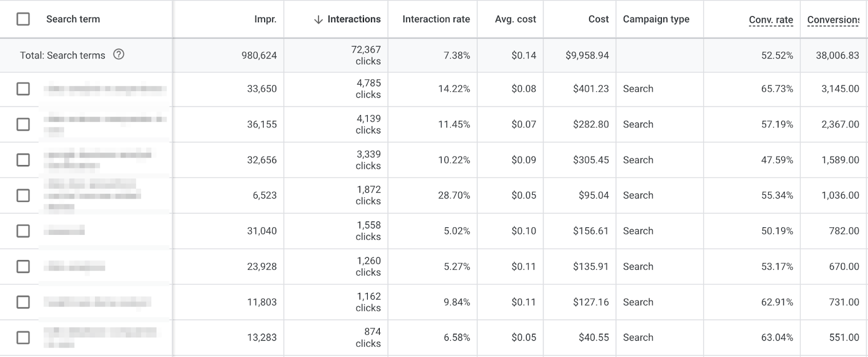This screenshot has height=357, width=868.
Task: Sort table by Avg. cost header
Action: pos(515,19)
